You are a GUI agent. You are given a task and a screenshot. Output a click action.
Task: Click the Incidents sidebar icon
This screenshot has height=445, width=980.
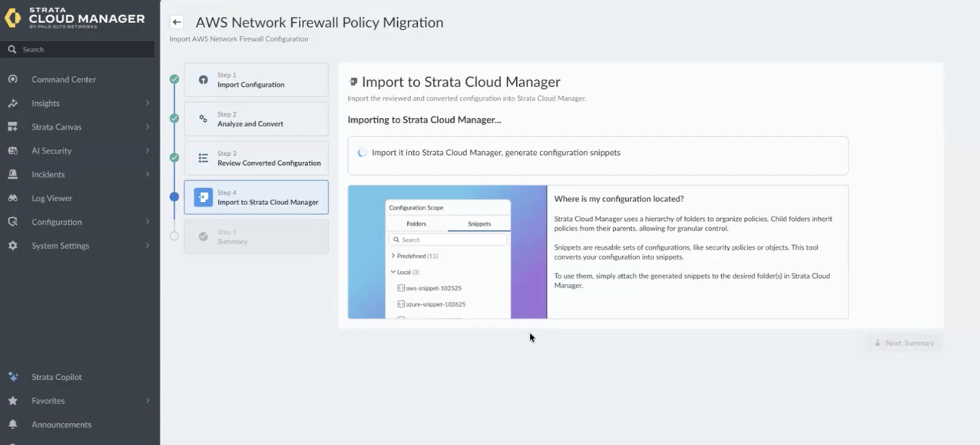pyautogui.click(x=13, y=174)
